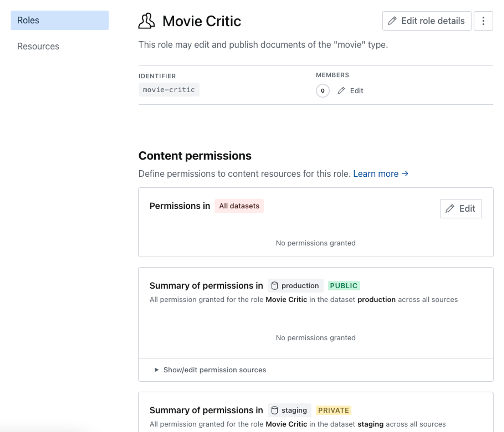Click the All datasets red tag
The height and width of the screenshot is (432, 504).
point(239,206)
